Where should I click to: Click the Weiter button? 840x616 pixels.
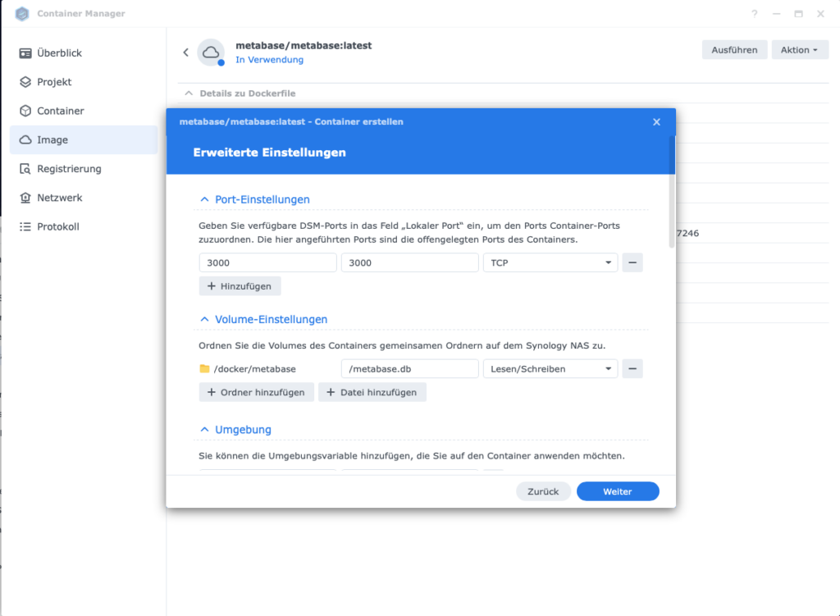coord(617,491)
